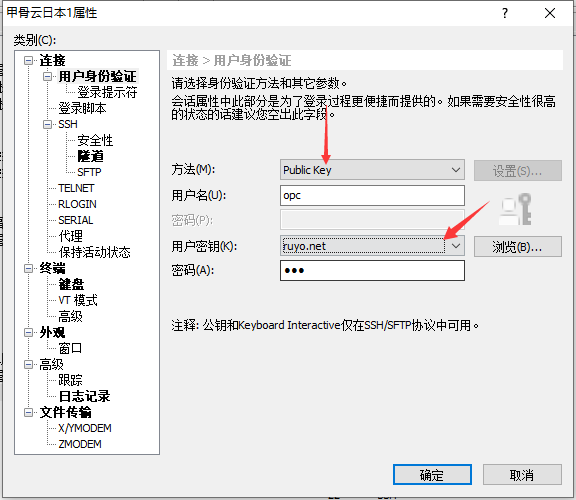
Task: Click the user key illustration icon
Action: click(x=515, y=209)
